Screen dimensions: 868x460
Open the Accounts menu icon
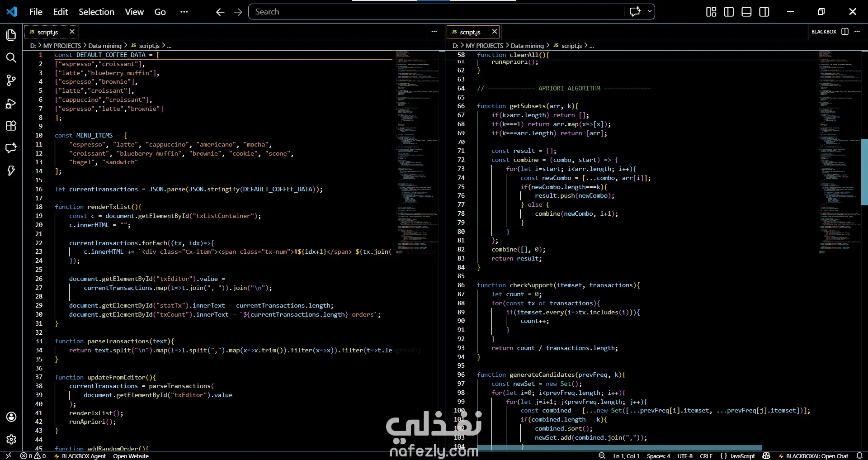(x=11, y=417)
